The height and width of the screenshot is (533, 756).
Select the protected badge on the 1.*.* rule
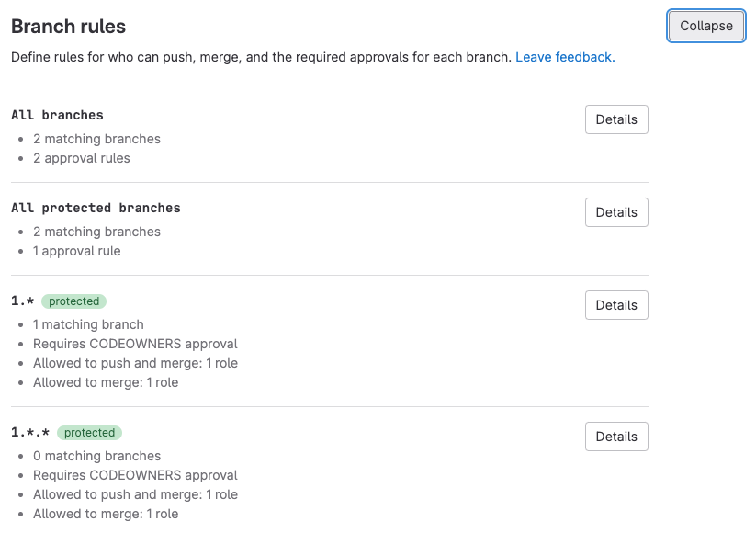pyautogui.click(x=89, y=433)
